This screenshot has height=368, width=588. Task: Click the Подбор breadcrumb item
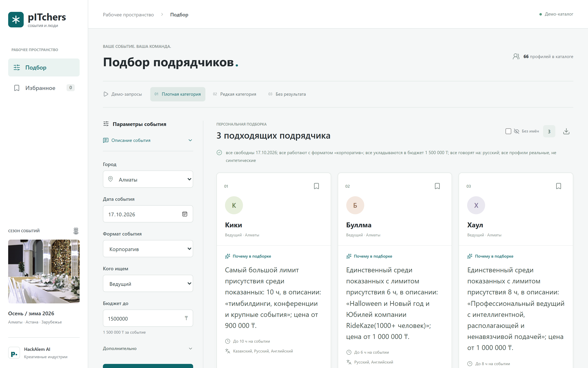179,15
